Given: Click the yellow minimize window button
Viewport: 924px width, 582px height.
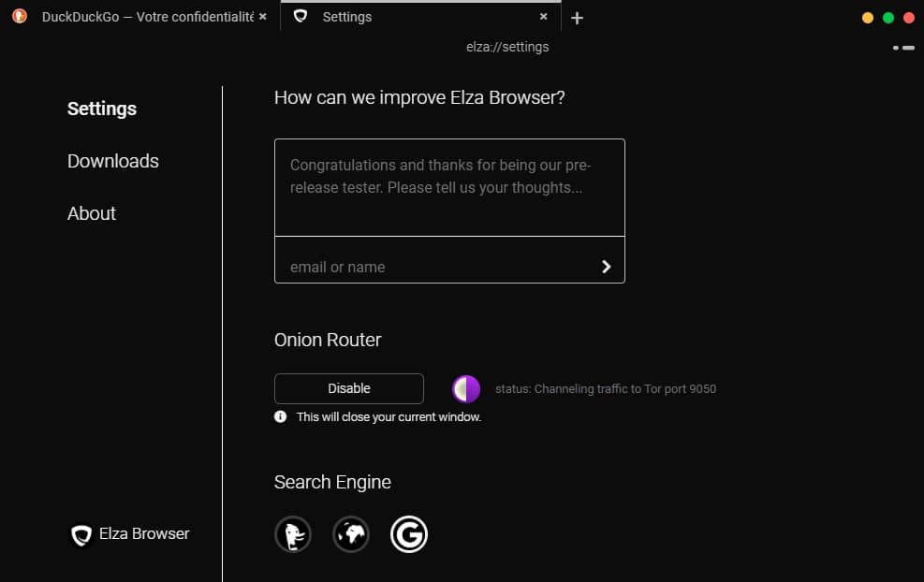Looking at the screenshot, I should 868,18.
